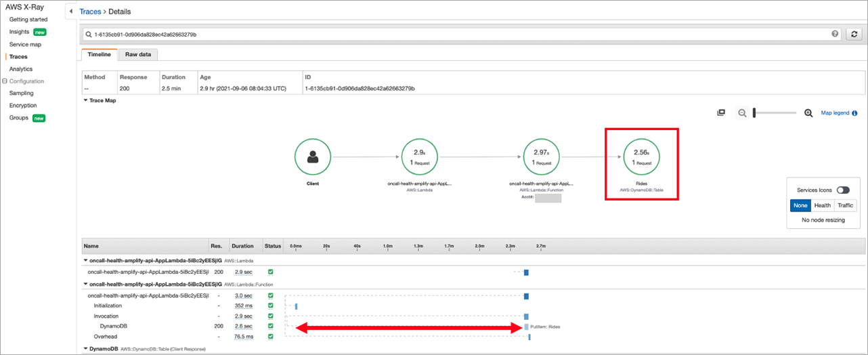Click green status check in Invocation row
868x355 pixels.
tap(271, 316)
